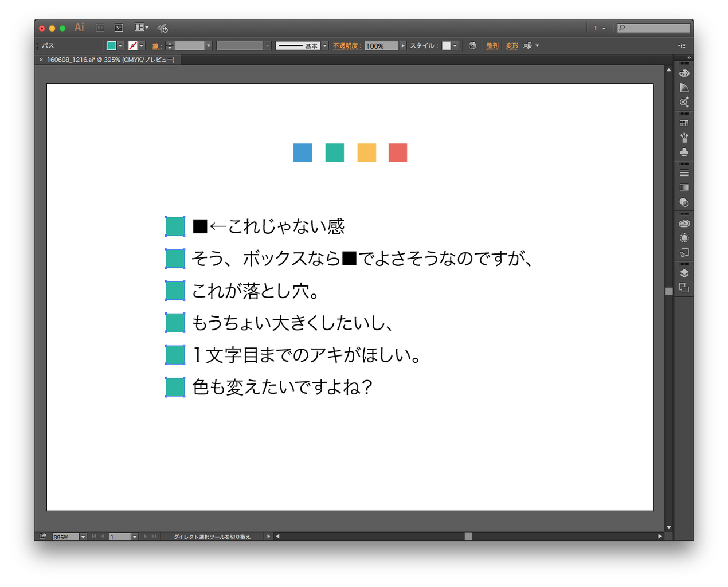Click the 整列 align link

pos(492,46)
